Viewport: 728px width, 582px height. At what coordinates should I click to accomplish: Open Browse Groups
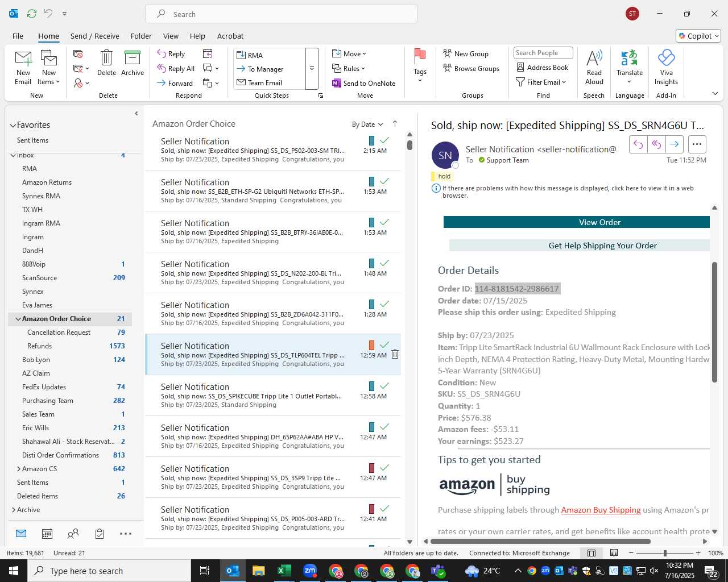(471, 69)
